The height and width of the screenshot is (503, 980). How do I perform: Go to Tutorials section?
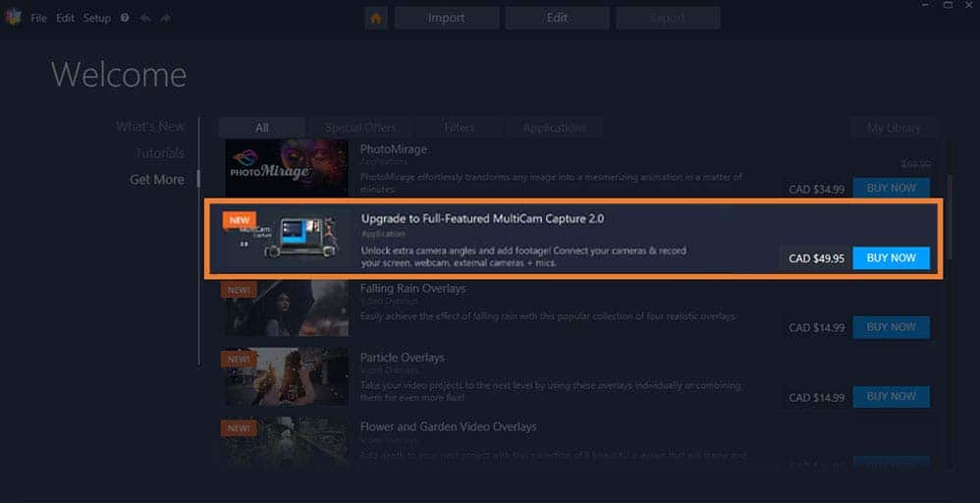160,153
